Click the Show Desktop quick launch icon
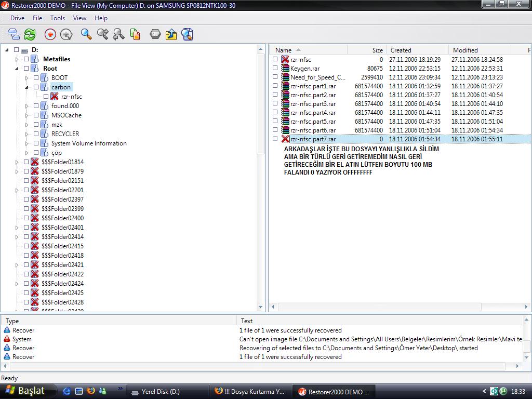The image size is (532, 399). [x=79, y=391]
